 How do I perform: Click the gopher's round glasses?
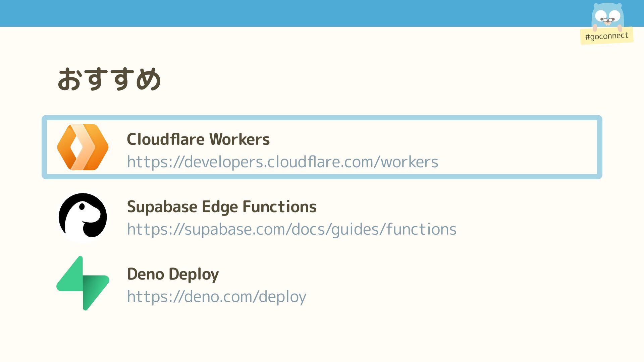pos(607,20)
